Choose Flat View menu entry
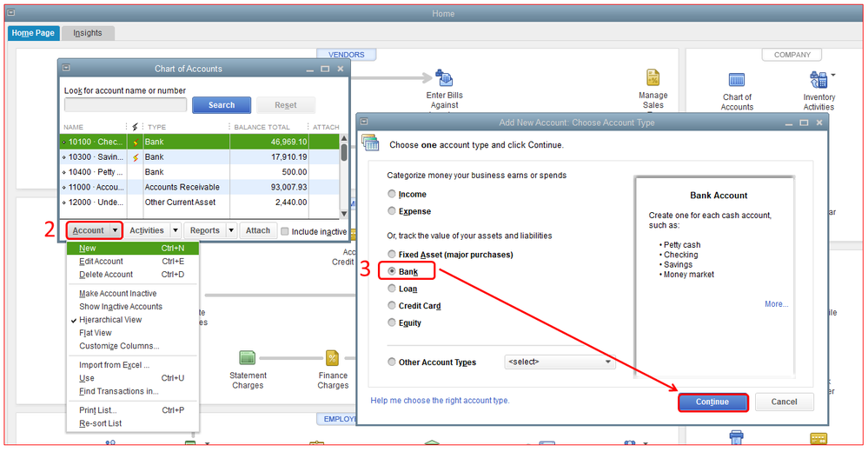This screenshot has width=868, height=452. [x=132, y=333]
